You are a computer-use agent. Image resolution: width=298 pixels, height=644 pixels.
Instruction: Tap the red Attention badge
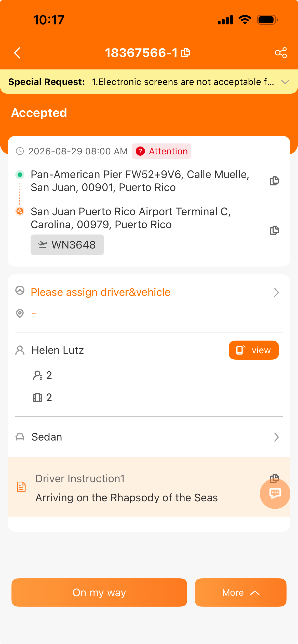[x=161, y=151]
